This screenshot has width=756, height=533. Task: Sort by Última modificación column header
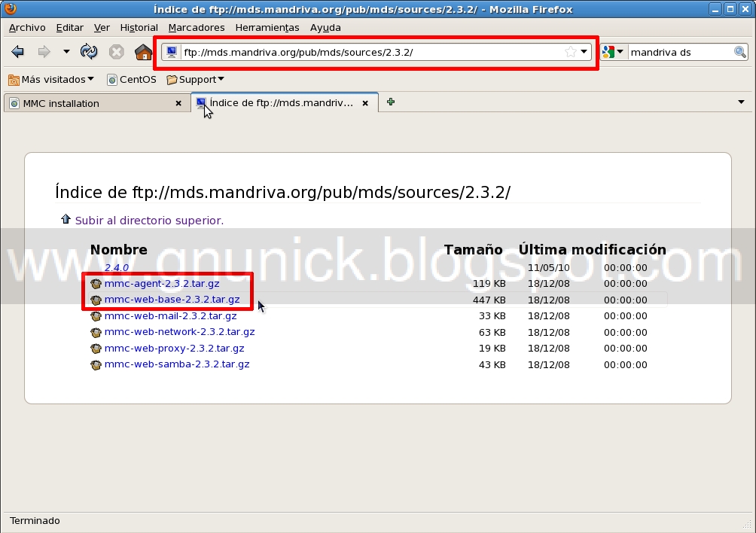tap(592, 249)
